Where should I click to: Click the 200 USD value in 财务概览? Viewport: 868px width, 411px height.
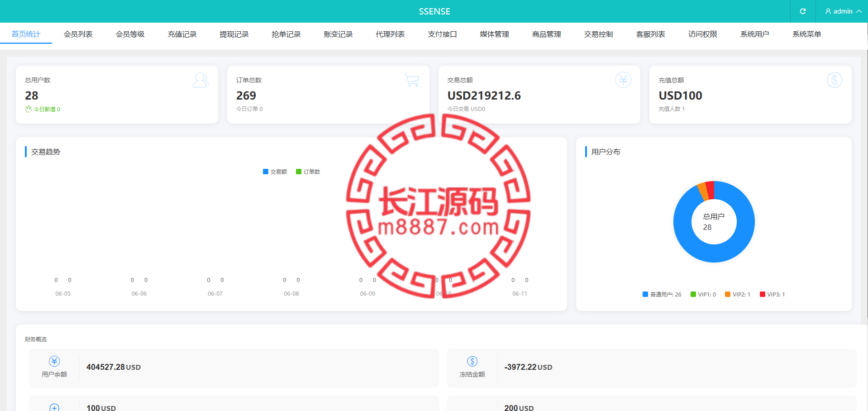(519, 408)
